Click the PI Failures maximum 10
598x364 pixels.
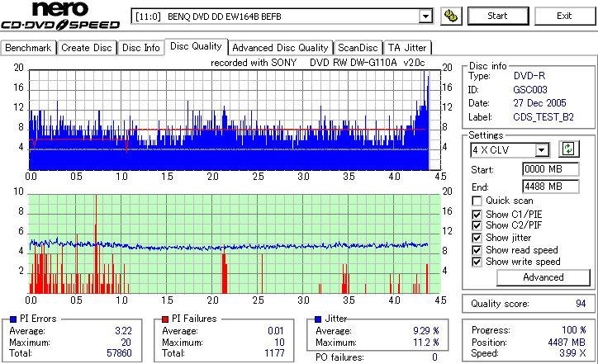point(279,343)
